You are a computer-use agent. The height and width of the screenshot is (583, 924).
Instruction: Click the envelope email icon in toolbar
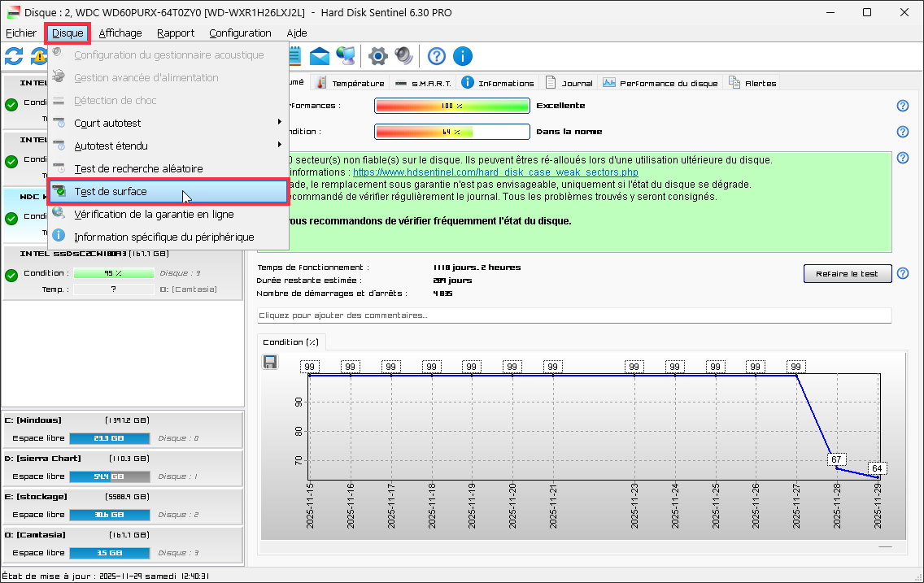point(320,56)
